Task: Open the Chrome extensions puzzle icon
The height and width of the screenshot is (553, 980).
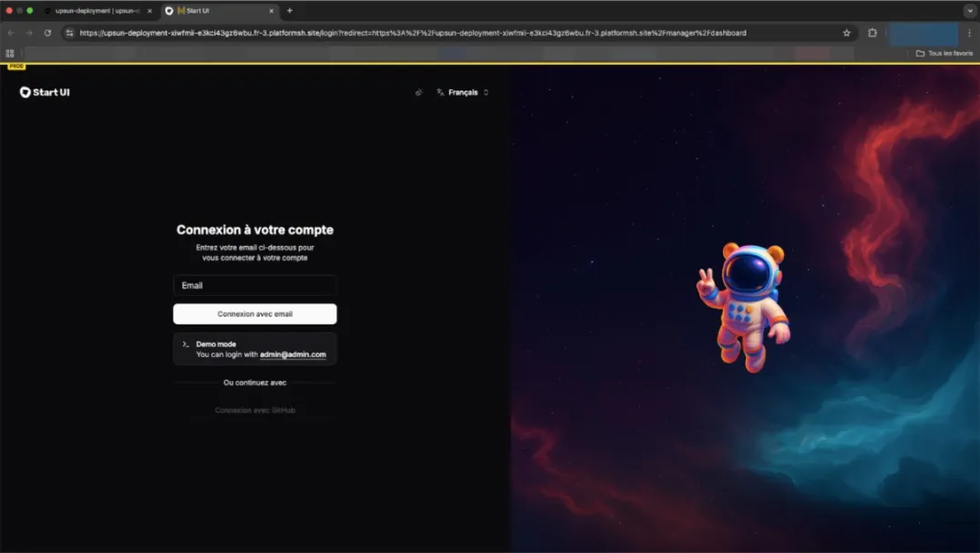Action: (872, 32)
